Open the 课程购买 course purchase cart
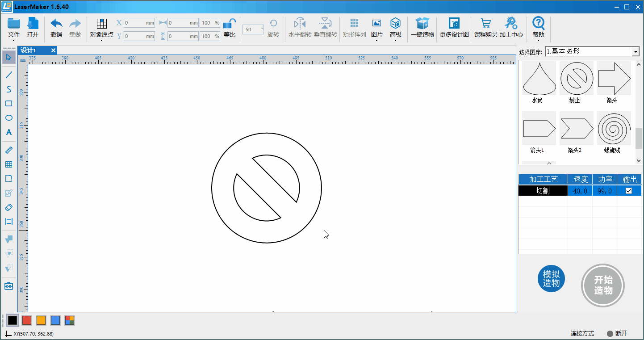This screenshot has width=644, height=340. pyautogui.click(x=486, y=24)
